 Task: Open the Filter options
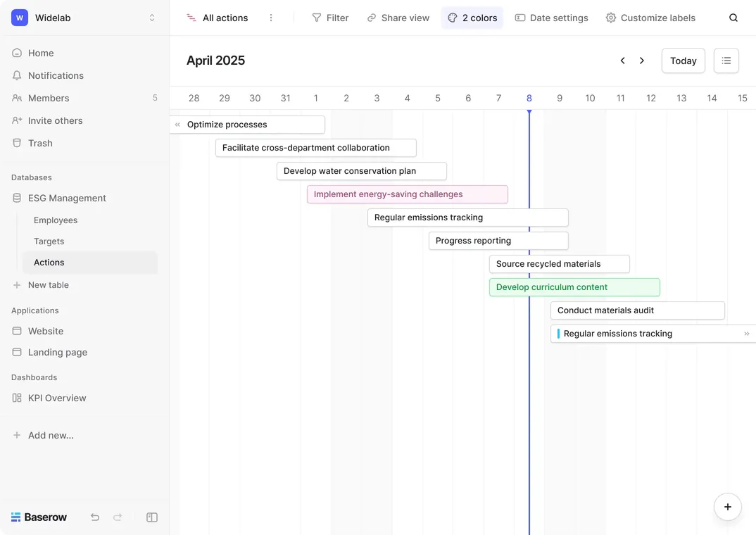330,18
